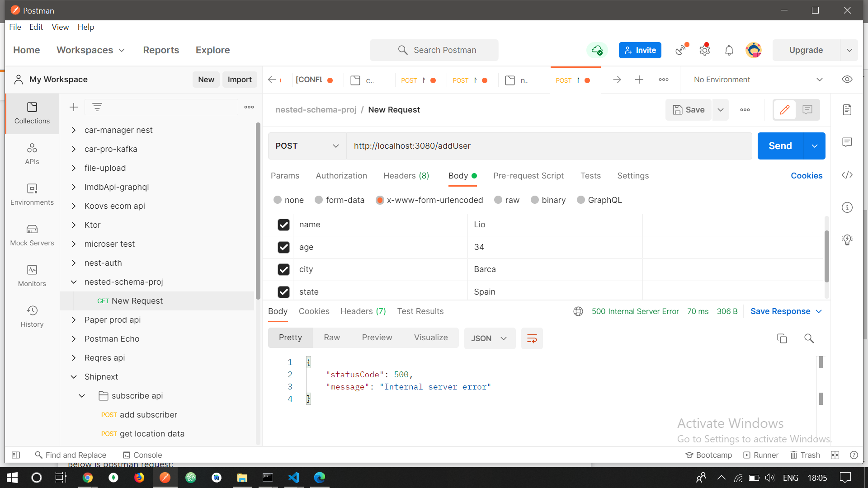Open the APIs sidebar panel
This screenshot has height=488, width=868.
[x=32, y=154]
